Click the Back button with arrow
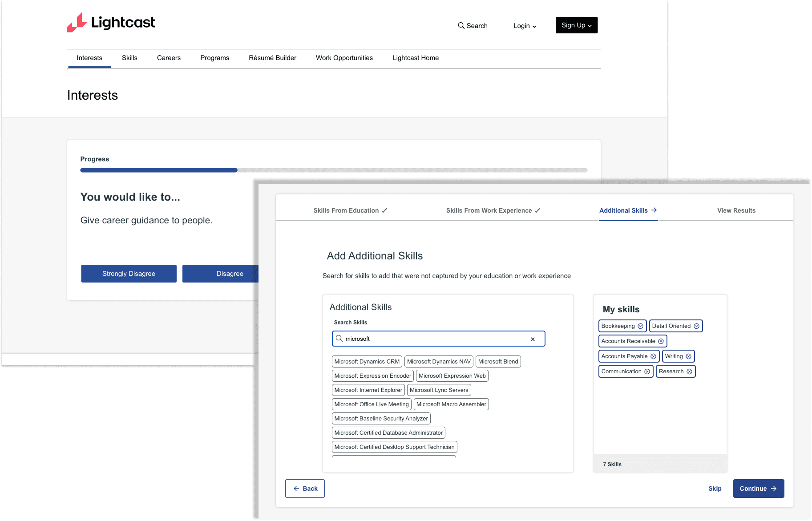The width and height of the screenshot is (812, 521). tap(304, 488)
